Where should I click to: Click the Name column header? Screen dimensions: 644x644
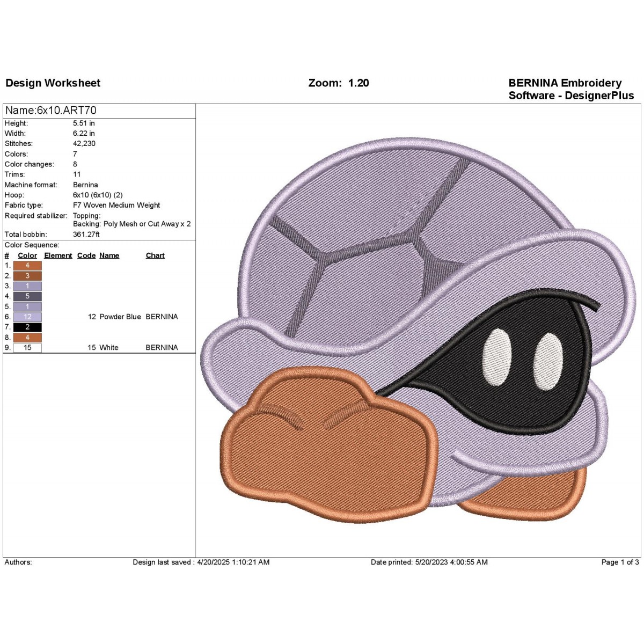pos(109,255)
